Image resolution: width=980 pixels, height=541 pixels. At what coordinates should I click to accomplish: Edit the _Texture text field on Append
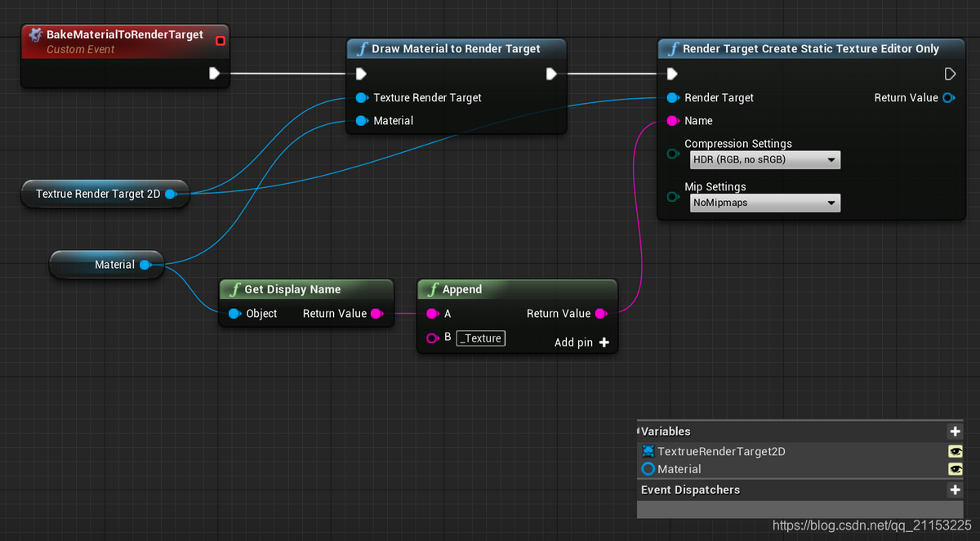pos(480,338)
